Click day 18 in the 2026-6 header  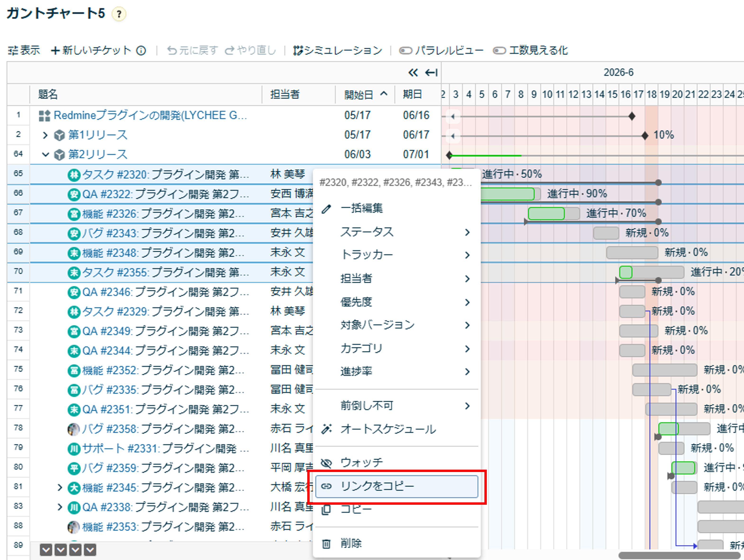(652, 95)
